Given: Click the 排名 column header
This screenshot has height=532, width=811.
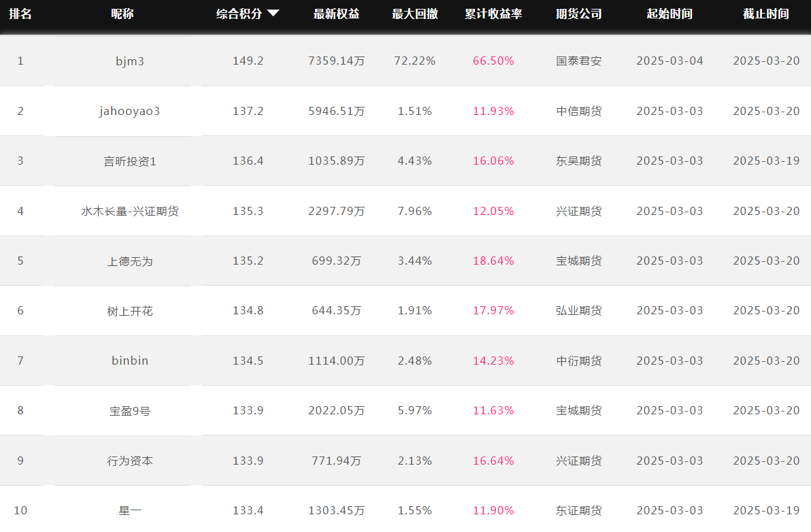Looking at the screenshot, I should [20, 14].
